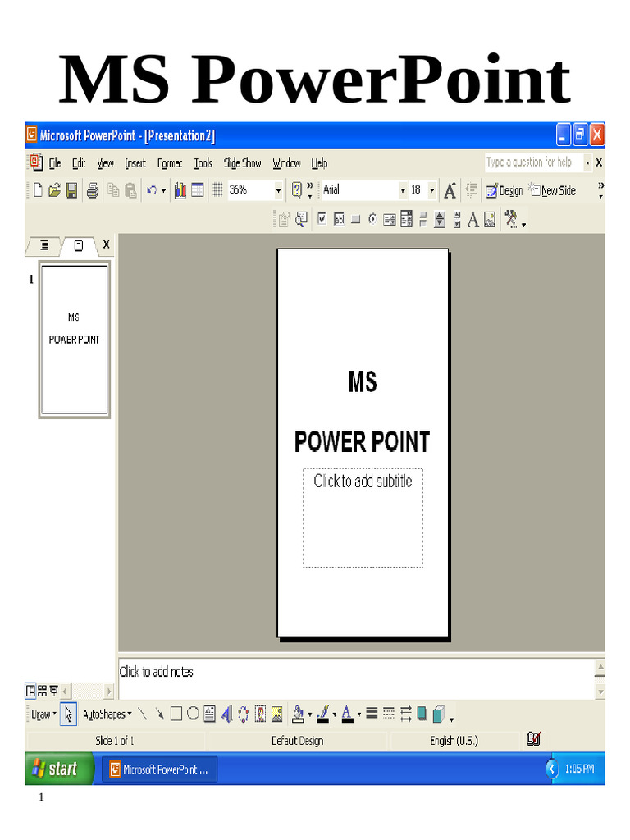This screenshot has height=840, width=630.
Task: Insert a chart using the chart icon
Action: click(x=180, y=190)
